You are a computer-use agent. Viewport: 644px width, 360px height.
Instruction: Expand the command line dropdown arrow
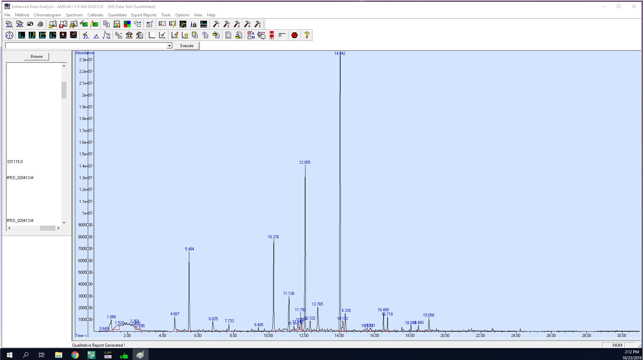click(169, 46)
